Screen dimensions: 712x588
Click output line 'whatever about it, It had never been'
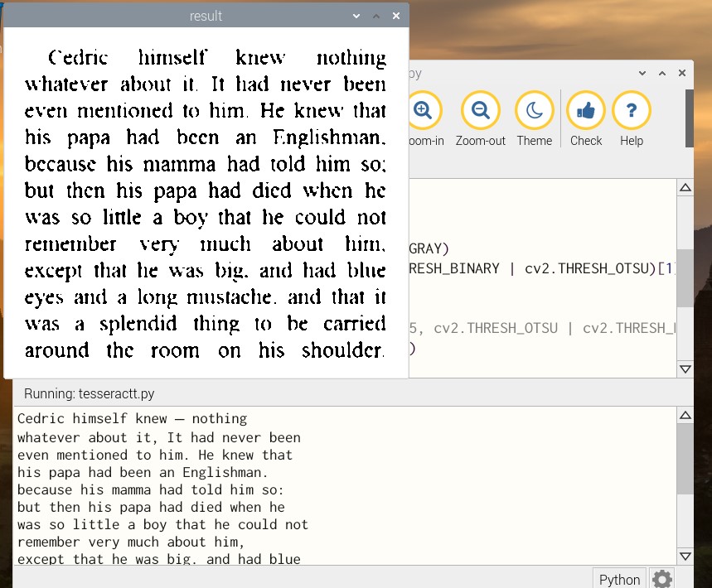pyautogui.click(x=159, y=437)
